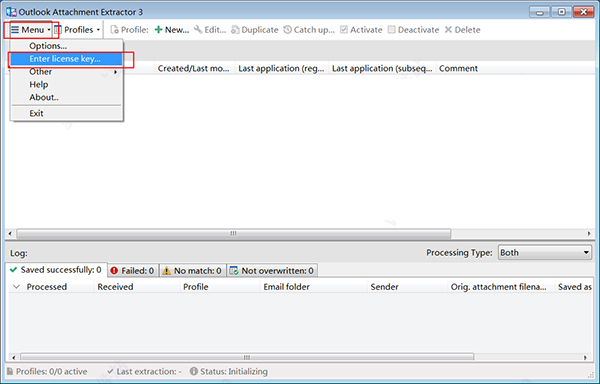Switch to the No match: 0 tab
The height and width of the screenshot is (384, 600).
pyautogui.click(x=192, y=271)
